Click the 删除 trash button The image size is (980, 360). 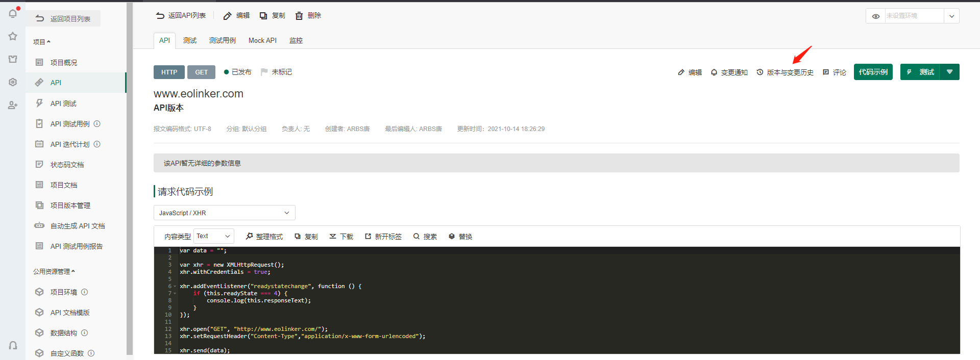(308, 16)
